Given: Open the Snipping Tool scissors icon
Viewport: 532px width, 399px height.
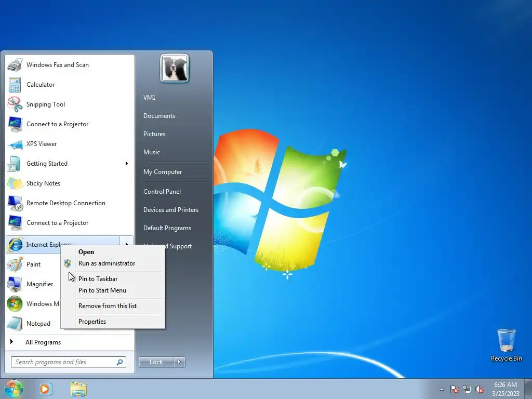Looking at the screenshot, I should tap(15, 104).
